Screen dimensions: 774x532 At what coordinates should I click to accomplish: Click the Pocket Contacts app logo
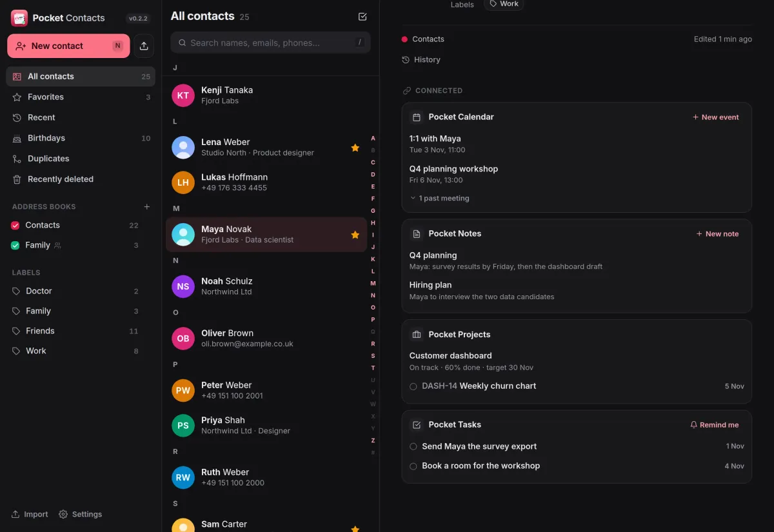(19, 18)
